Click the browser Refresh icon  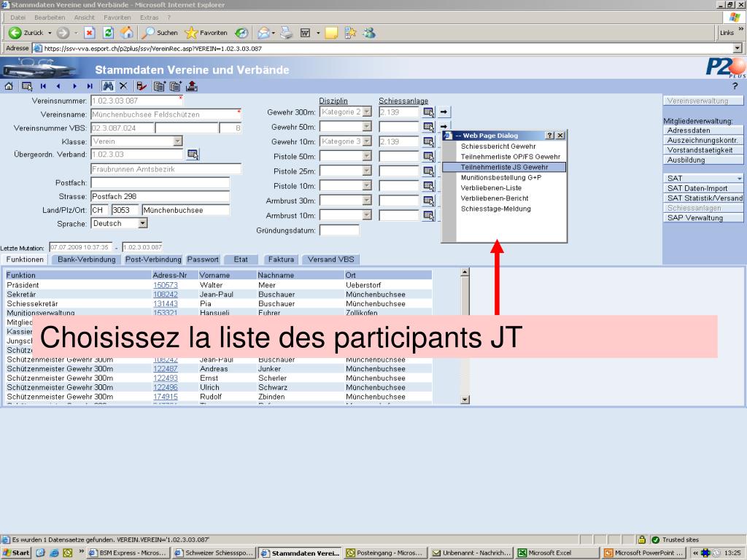[x=108, y=33]
